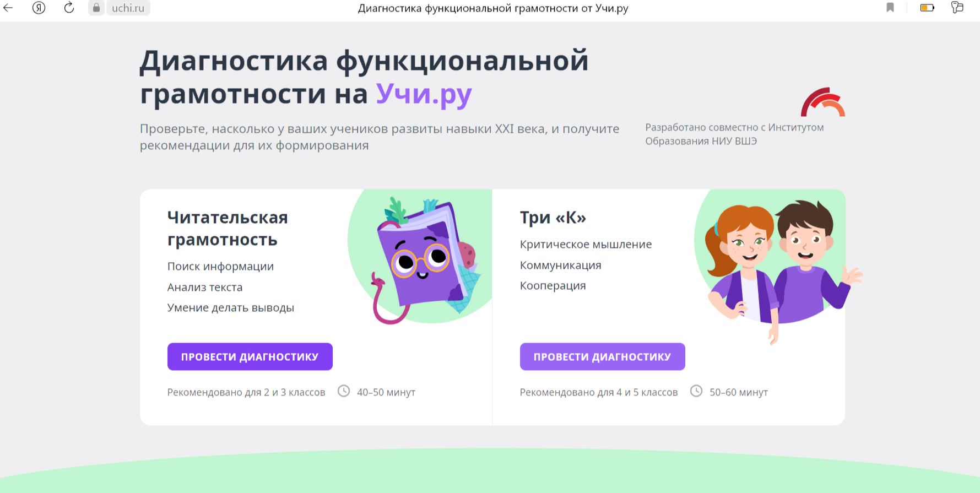Click the padlock site security icon
Viewport: 980px width, 493px height.
pos(96,8)
